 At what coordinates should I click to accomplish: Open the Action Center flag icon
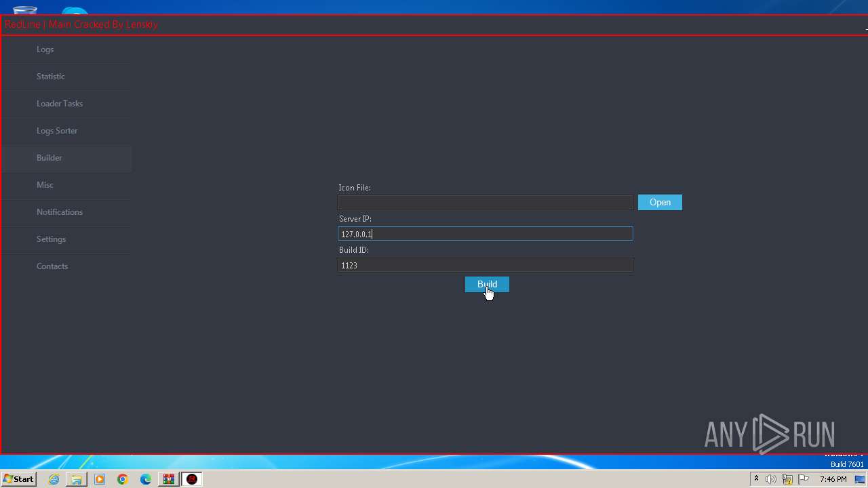tap(804, 479)
